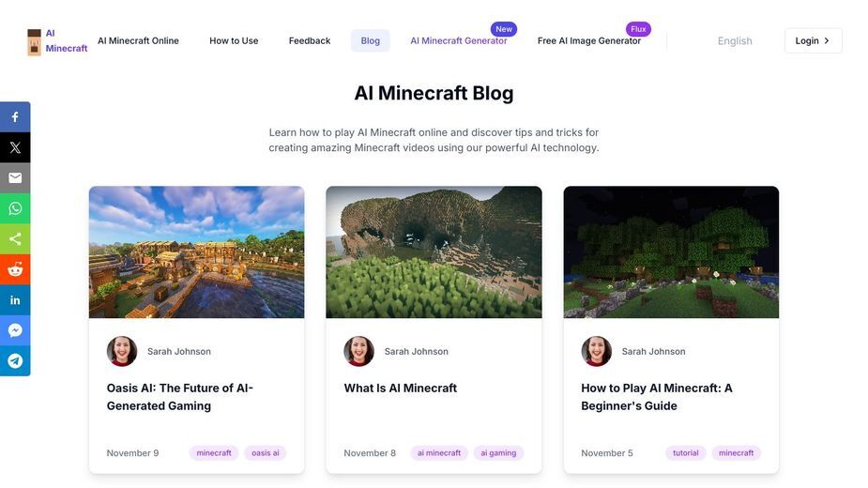Open the Free AI Image Generator link
Screen dimensions: 868x488
coord(589,41)
